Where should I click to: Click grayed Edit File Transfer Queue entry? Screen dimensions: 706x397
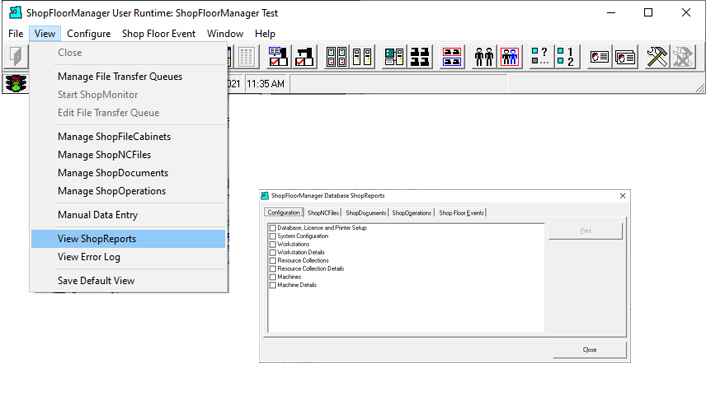128,113
